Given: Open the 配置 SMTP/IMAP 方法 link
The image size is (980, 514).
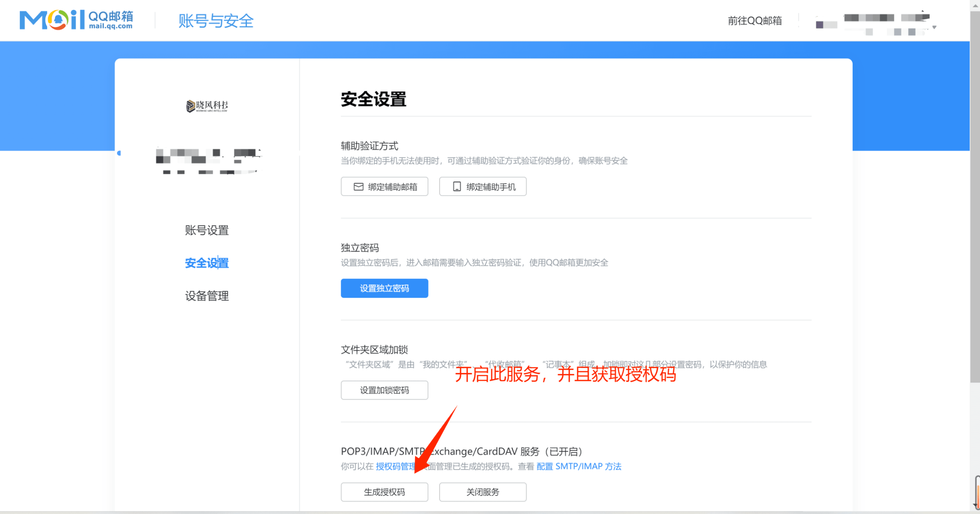Looking at the screenshot, I should pyautogui.click(x=578, y=466).
